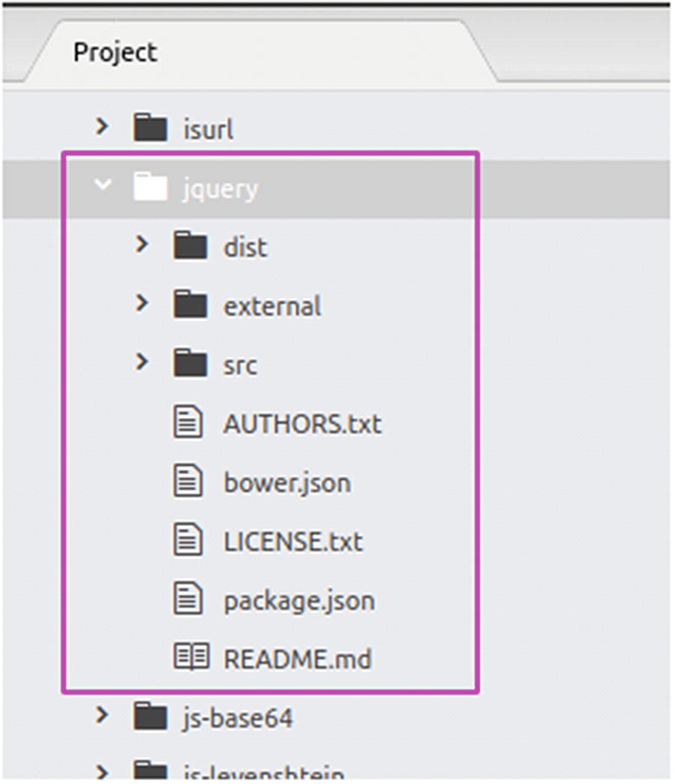This screenshot has width=675, height=784.
Task: Open the bower.json file
Action: pyautogui.click(x=286, y=482)
